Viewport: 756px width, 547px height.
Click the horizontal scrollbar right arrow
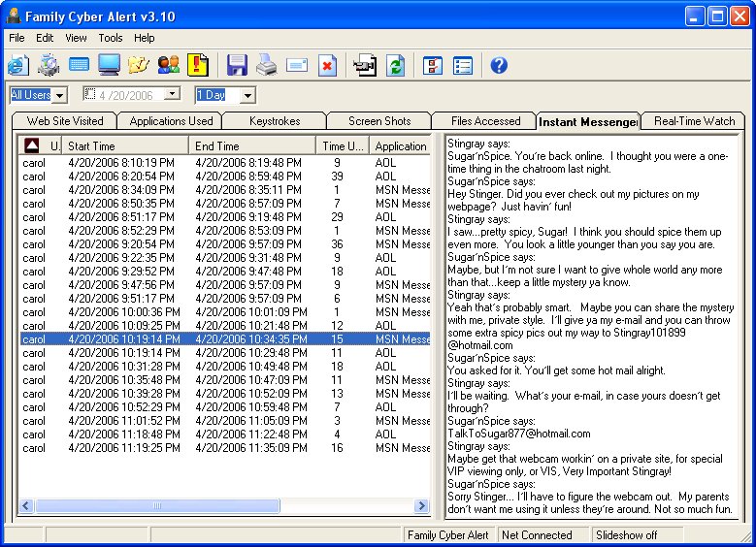coord(422,505)
